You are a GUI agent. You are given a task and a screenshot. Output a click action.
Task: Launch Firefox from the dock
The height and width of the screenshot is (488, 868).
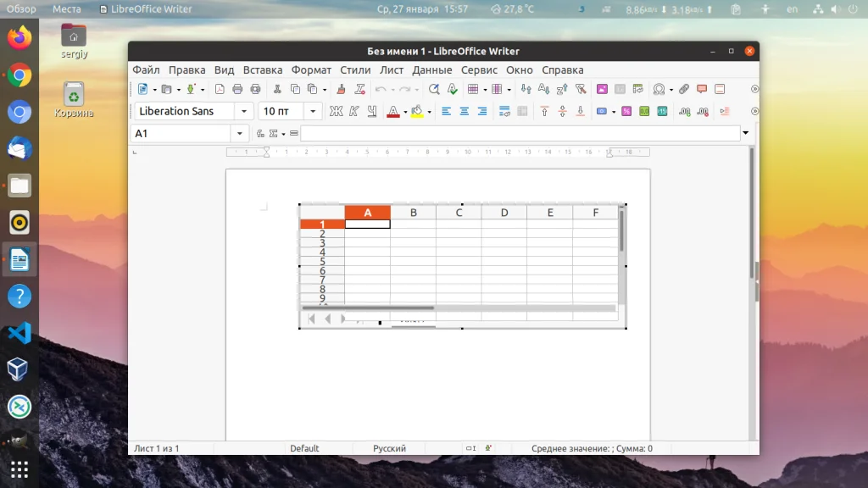click(19, 38)
